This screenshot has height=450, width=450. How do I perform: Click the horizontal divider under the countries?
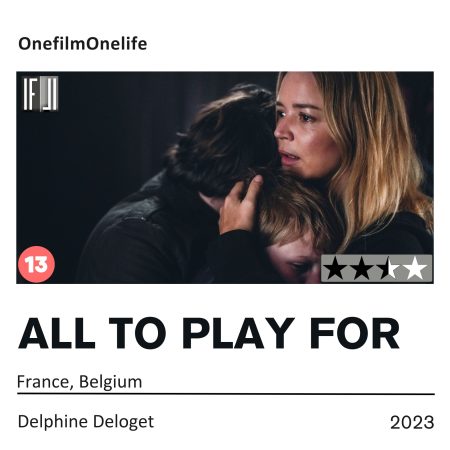coord(226,394)
